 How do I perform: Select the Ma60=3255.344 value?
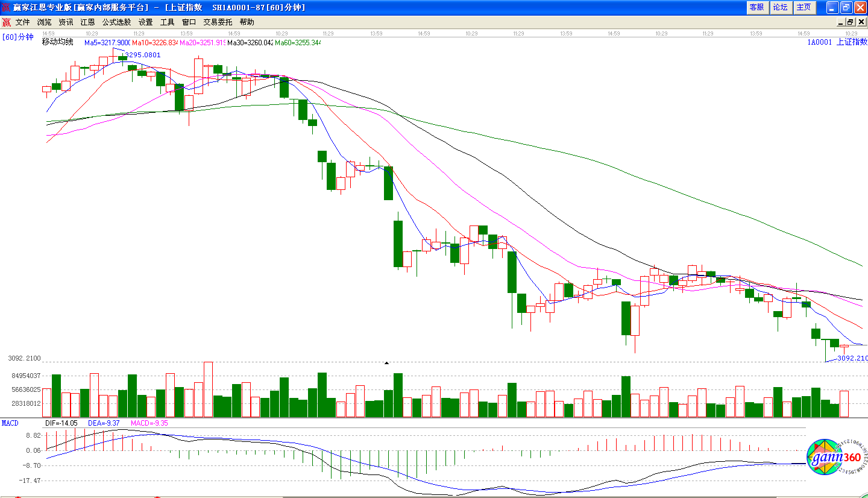point(298,43)
